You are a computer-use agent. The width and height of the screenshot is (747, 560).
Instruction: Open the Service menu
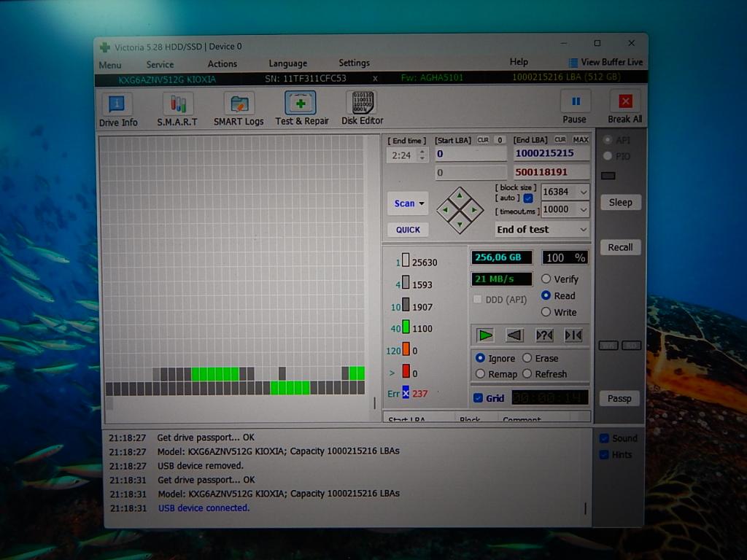[160, 64]
